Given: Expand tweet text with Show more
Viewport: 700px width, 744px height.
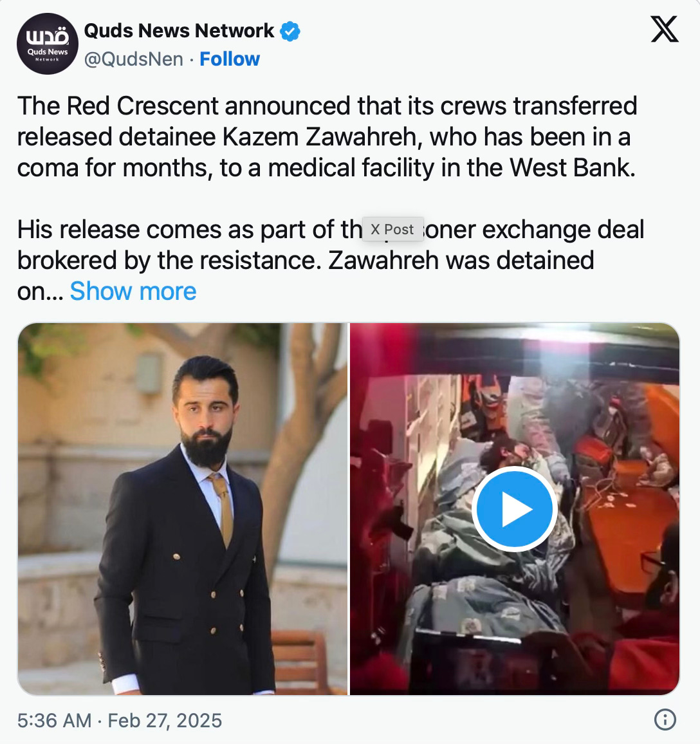Looking at the screenshot, I should 133,291.
